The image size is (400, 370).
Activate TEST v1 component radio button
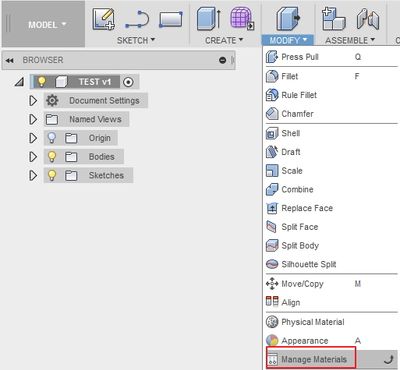click(128, 82)
